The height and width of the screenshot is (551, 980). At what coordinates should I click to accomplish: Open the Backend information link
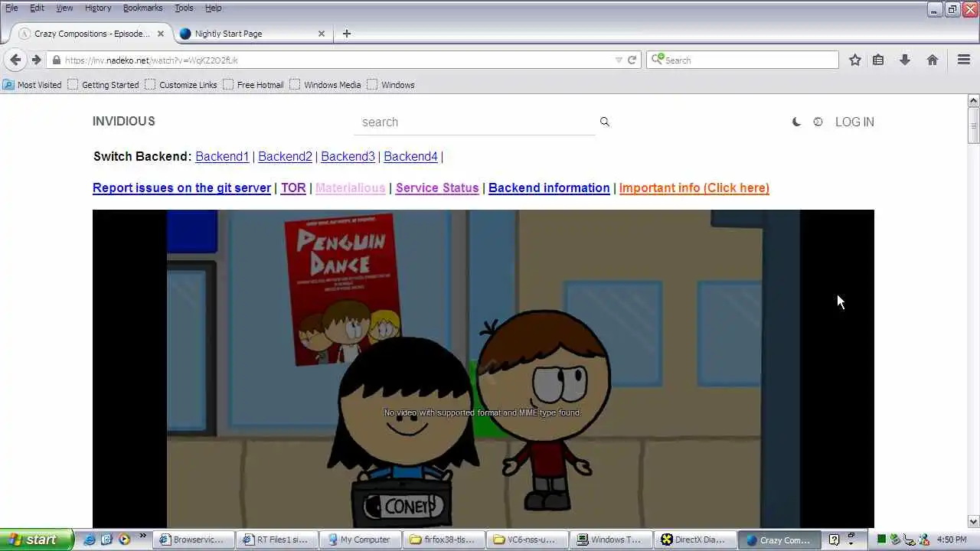click(549, 187)
